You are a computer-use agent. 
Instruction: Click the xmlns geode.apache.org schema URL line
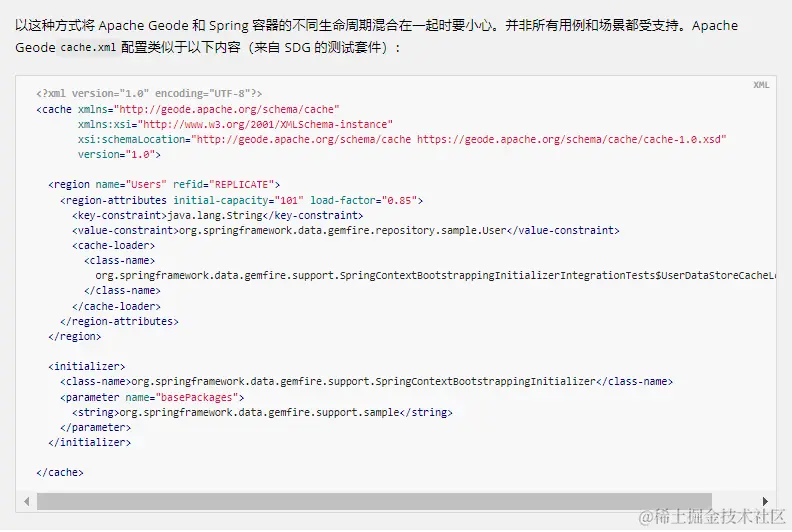coord(188,109)
